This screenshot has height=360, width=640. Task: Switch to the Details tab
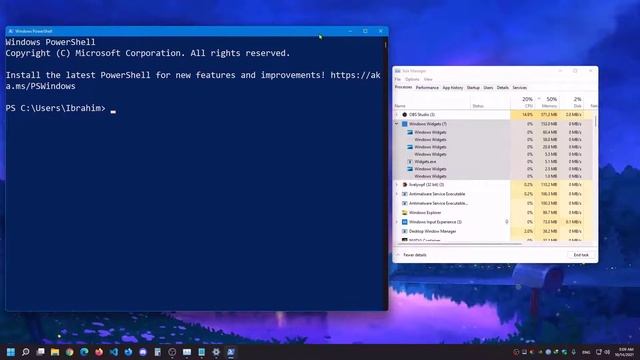(503, 88)
